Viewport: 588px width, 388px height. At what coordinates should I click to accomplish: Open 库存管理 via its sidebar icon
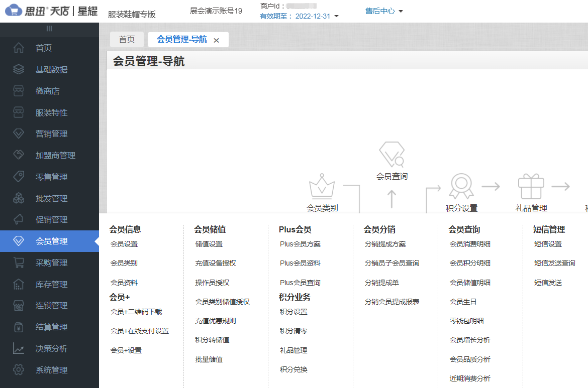(18, 284)
